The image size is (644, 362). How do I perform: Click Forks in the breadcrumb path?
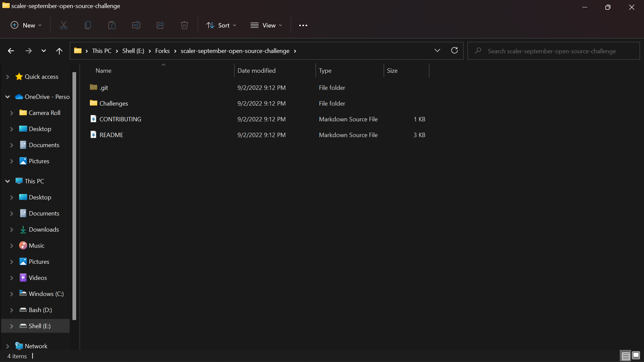[x=162, y=51]
